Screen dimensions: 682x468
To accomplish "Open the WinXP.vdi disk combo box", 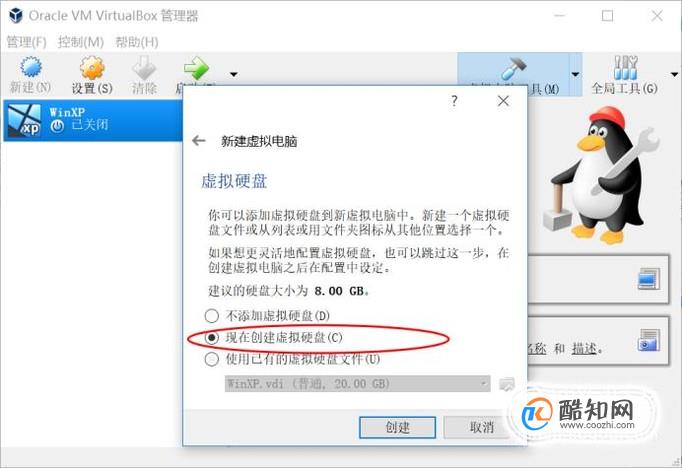I will pyautogui.click(x=358, y=384).
